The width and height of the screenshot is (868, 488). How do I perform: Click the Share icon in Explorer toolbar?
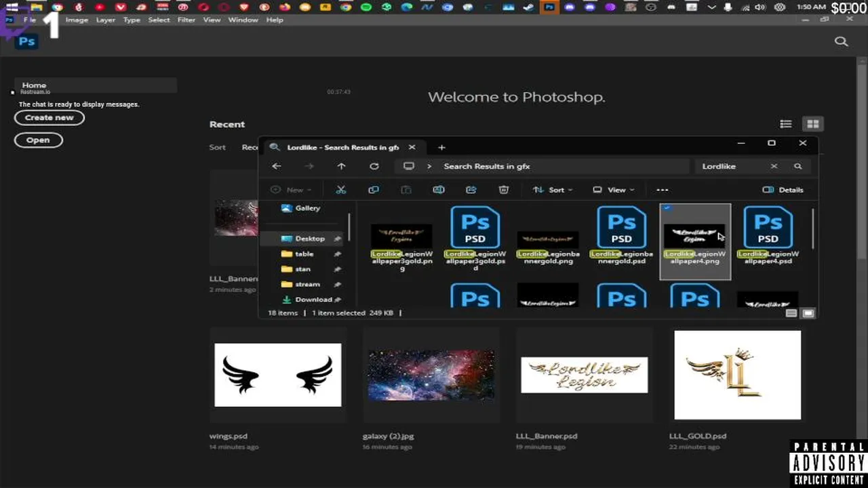point(471,190)
